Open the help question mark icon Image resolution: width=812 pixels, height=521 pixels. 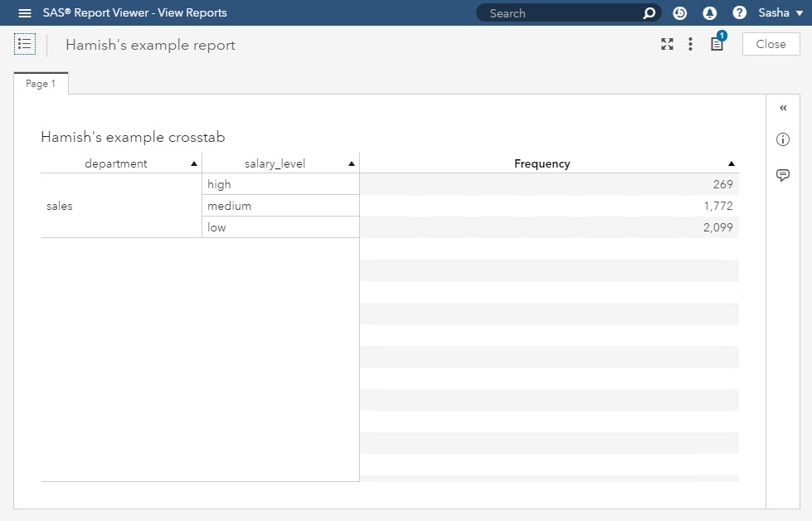tap(739, 13)
